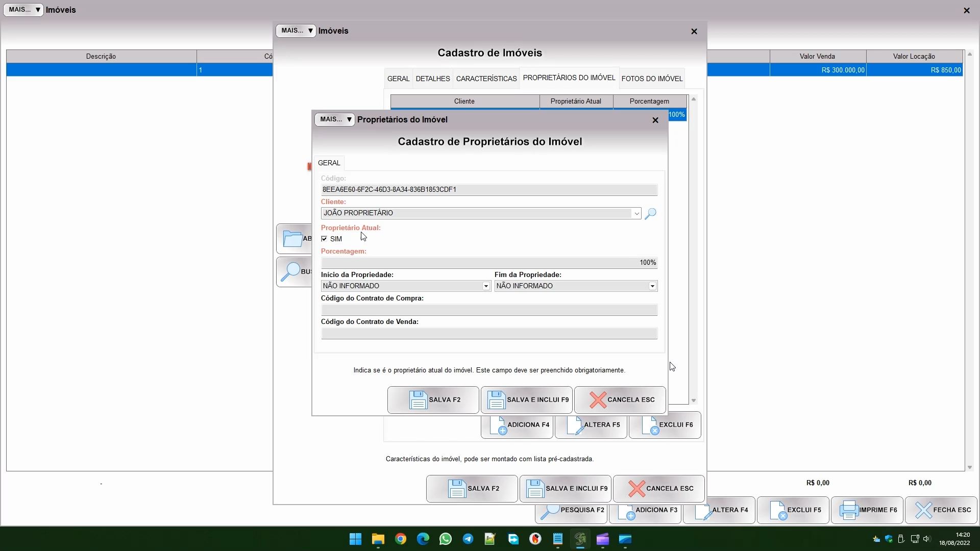980x551 pixels.
Task: Click the red X Cancela ESC in the proprietários dialog
Action: [x=620, y=400]
